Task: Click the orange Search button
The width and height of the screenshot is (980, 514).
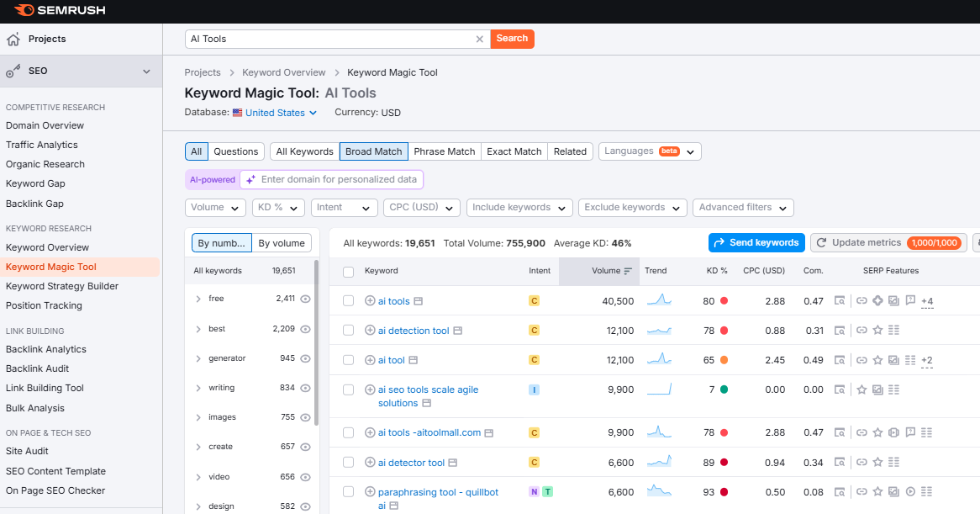Action: point(512,39)
